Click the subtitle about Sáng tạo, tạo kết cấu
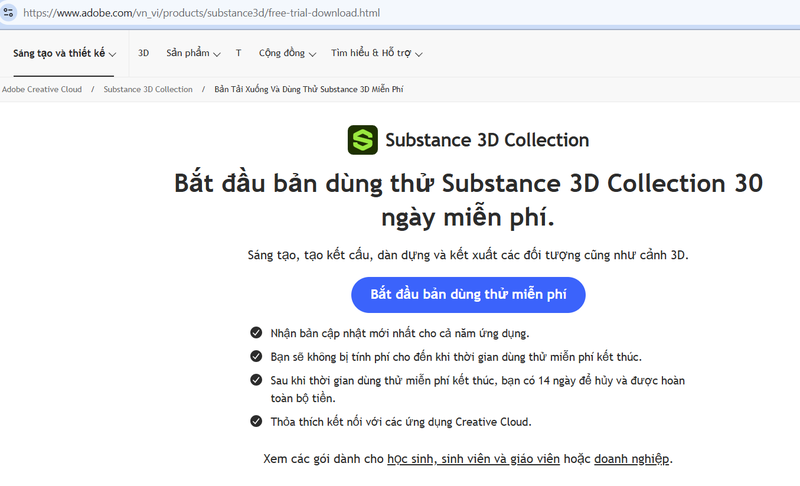Image resolution: width=800 pixels, height=486 pixels. point(468,255)
